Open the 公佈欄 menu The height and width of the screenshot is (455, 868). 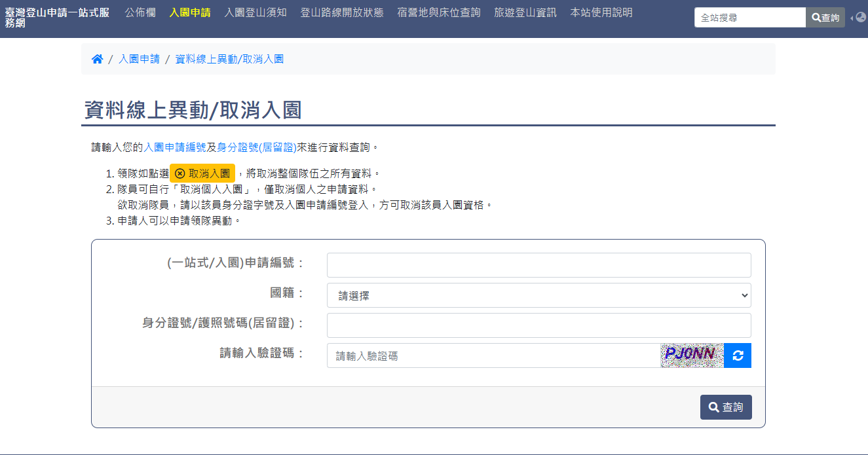click(140, 12)
